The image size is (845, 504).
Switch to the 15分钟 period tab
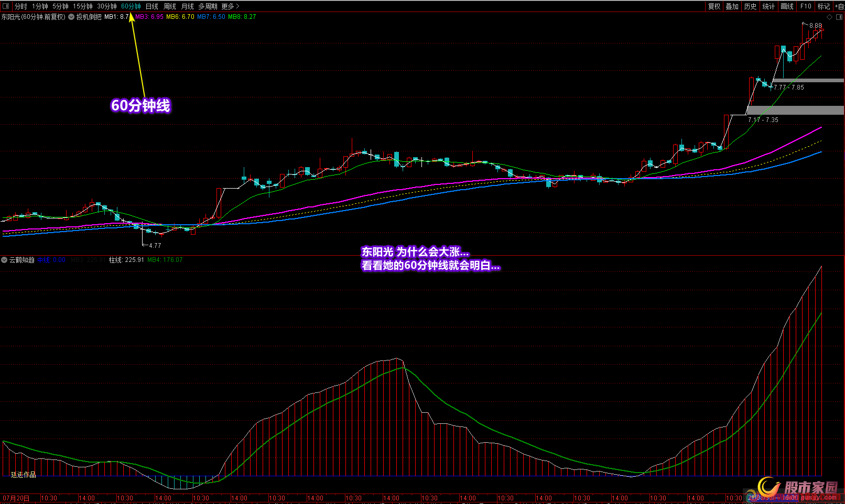click(82, 6)
